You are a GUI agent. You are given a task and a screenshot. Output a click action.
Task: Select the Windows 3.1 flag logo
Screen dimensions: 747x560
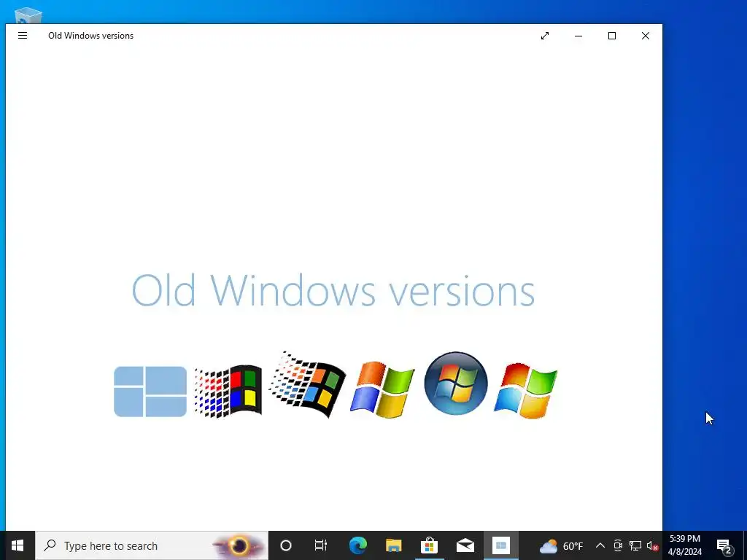pos(228,392)
